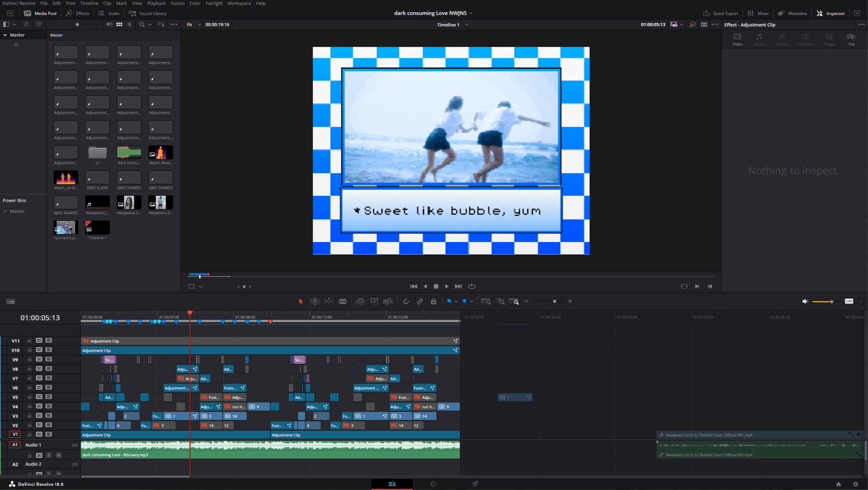The image size is (868, 490).
Task: Choose the Dynamic Trim Mode tool
Action: pos(329,301)
